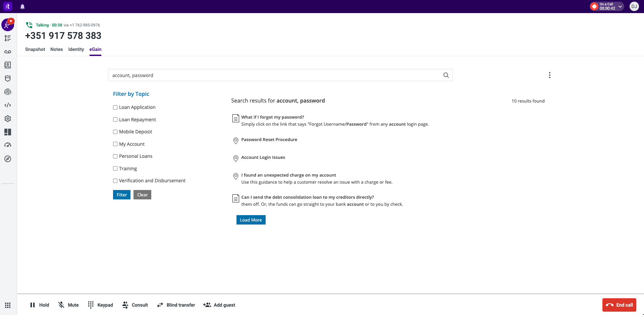Switch to the Snapshot tab
This screenshot has width=644, height=315.
[35, 49]
